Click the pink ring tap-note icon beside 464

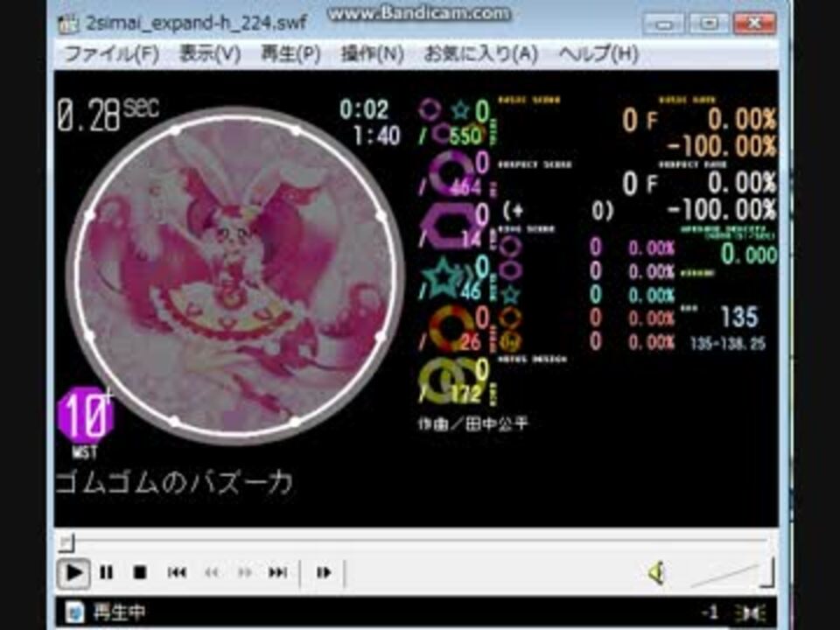coord(450,172)
